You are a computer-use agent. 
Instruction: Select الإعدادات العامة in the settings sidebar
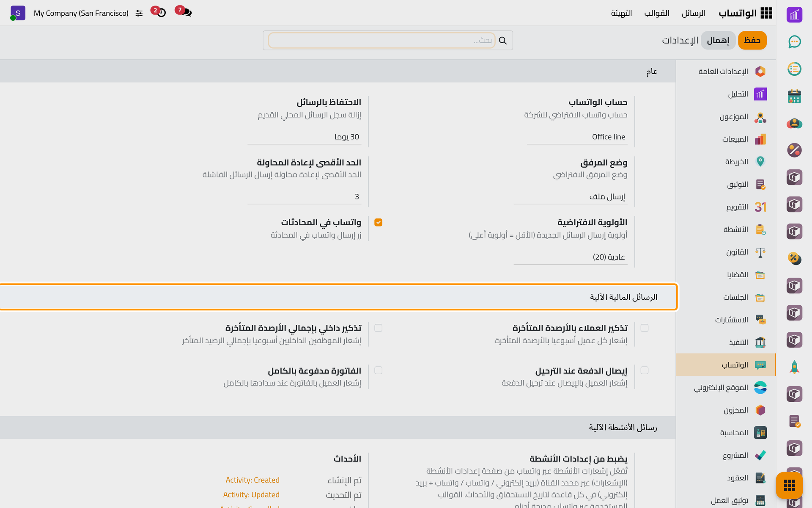coord(726,72)
